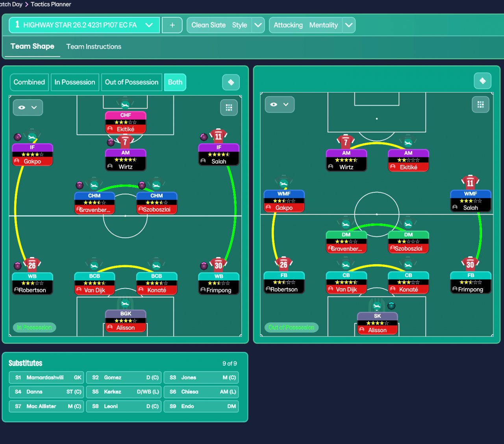The width and height of the screenshot is (504, 444).
Task: Click the purple instruction icon beside Szoboszlai's CHM card
Action: coord(142,185)
